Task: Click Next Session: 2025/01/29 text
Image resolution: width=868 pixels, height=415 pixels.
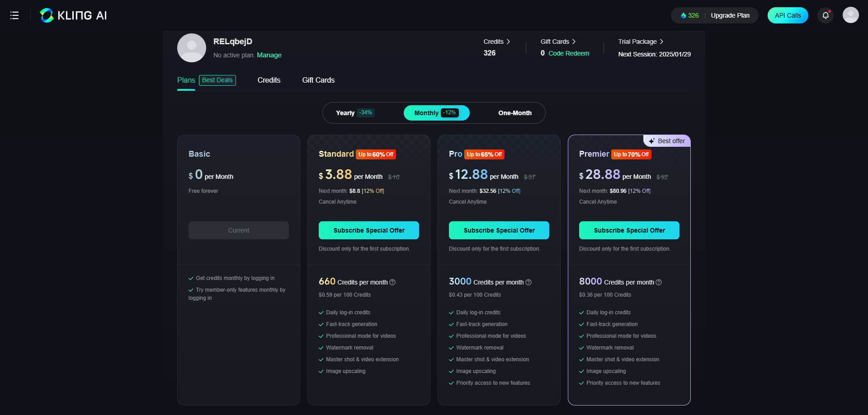Action: coord(654,54)
